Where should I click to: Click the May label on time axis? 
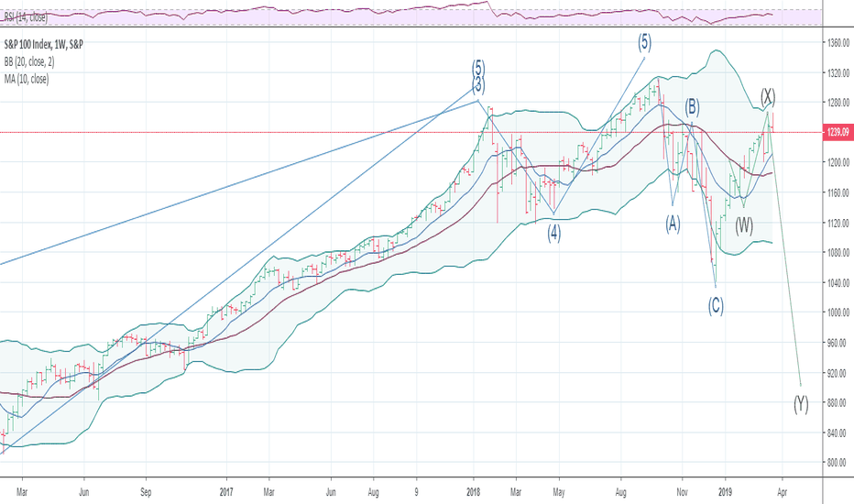(x=559, y=492)
